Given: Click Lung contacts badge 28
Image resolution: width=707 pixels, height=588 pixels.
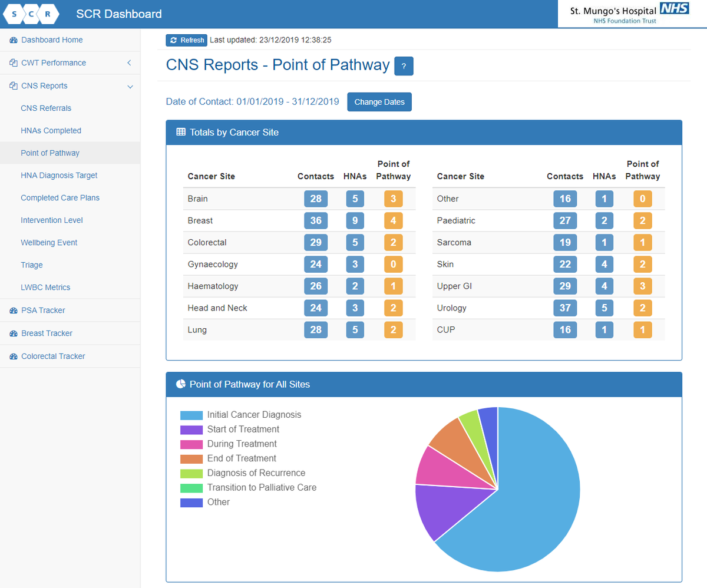Looking at the screenshot, I should click(316, 329).
